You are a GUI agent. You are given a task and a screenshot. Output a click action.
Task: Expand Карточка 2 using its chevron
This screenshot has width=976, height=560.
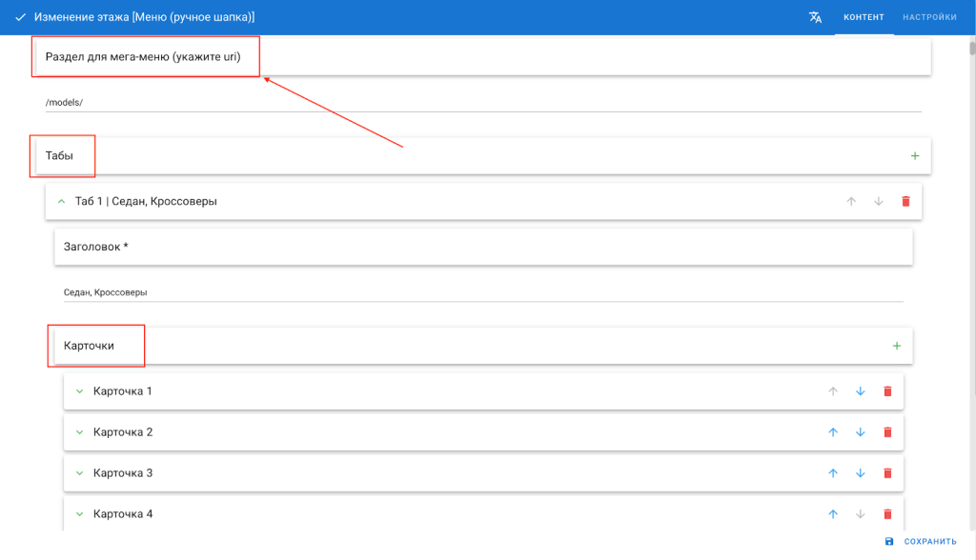coord(80,432)
